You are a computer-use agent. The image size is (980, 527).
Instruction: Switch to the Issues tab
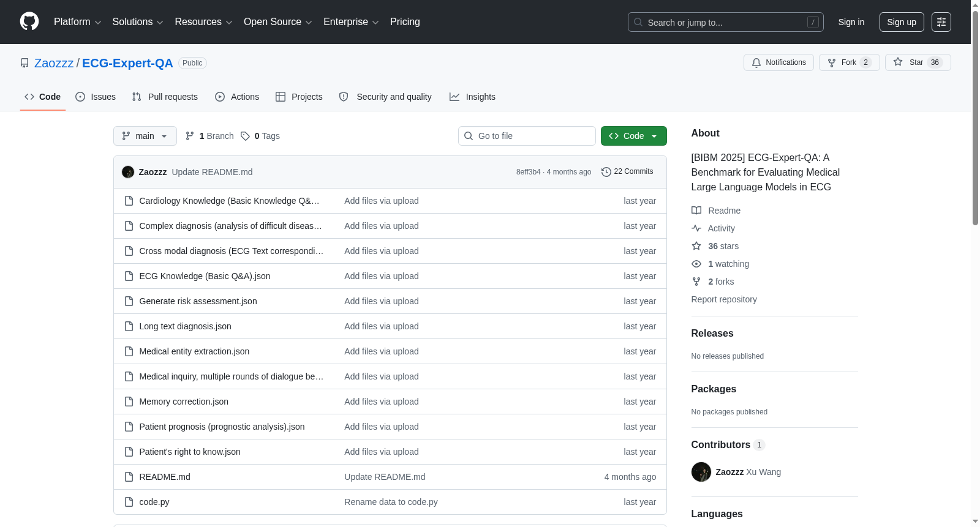point(96,97)
